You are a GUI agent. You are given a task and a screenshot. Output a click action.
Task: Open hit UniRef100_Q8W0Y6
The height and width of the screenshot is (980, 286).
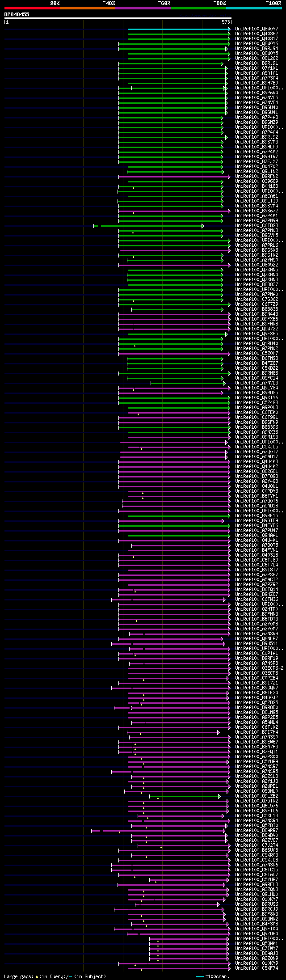pyautogui.click(x=257, y=44)
